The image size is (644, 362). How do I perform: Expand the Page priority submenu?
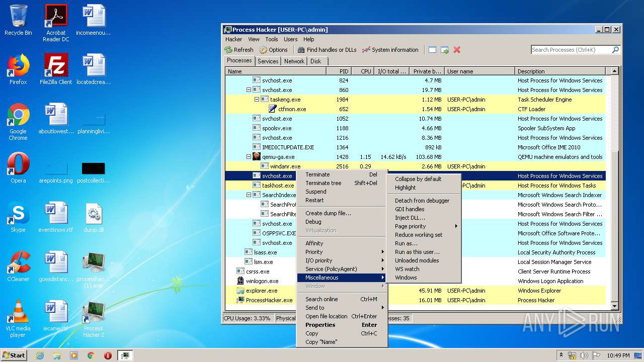pyautogui.click(x=423, y=226)
